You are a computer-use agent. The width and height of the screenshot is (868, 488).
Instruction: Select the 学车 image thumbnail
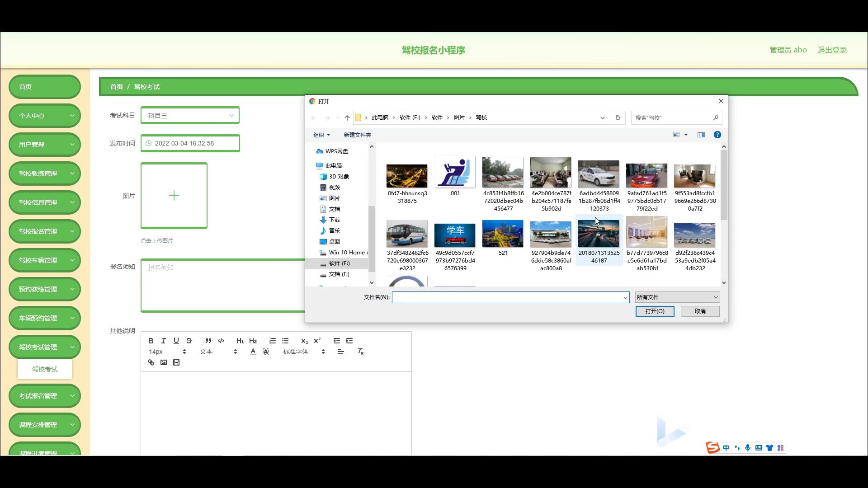pos(455,235)
